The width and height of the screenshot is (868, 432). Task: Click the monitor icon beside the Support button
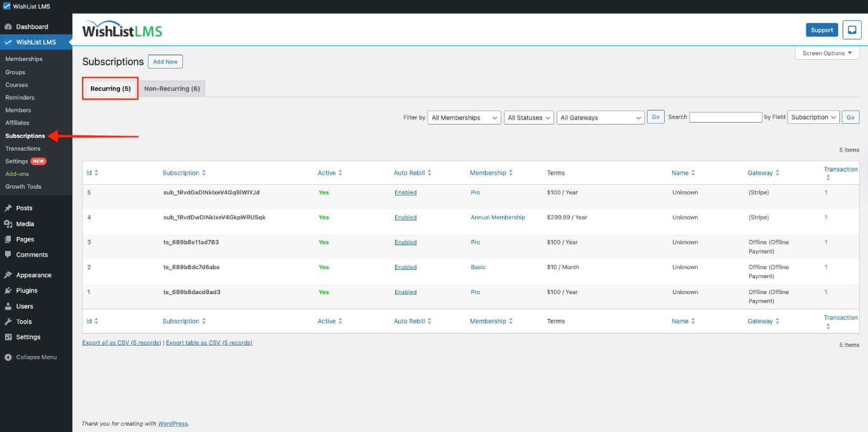pyautogui.click(x=851, y=29)
